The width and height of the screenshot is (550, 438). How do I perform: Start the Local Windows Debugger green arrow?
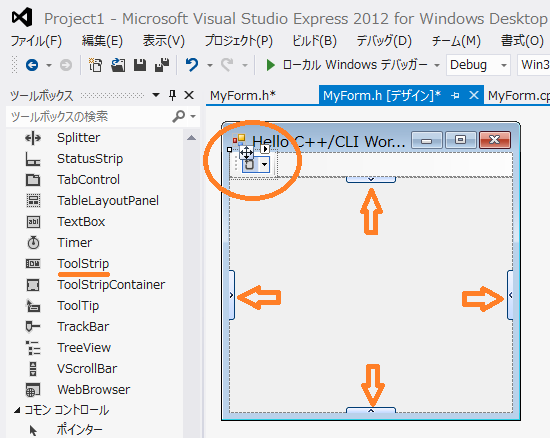tap(270, 65)
